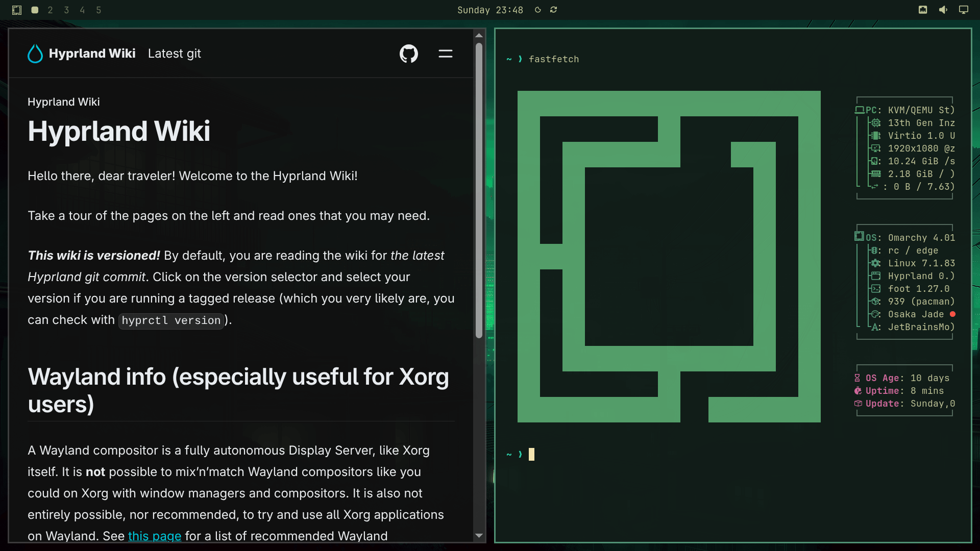The width and height of the screenshot is (980, 551).
Task: Open the volume speaker icon
Action: [943, 10]
